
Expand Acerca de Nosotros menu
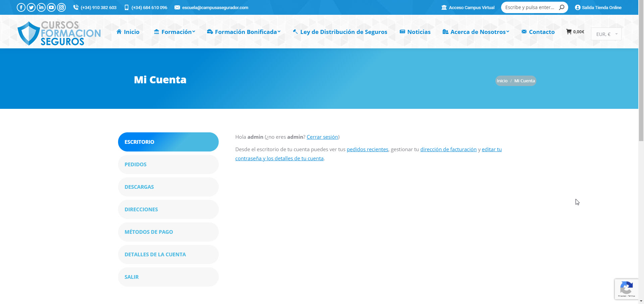pyautogui.click(x=476, y=32)
